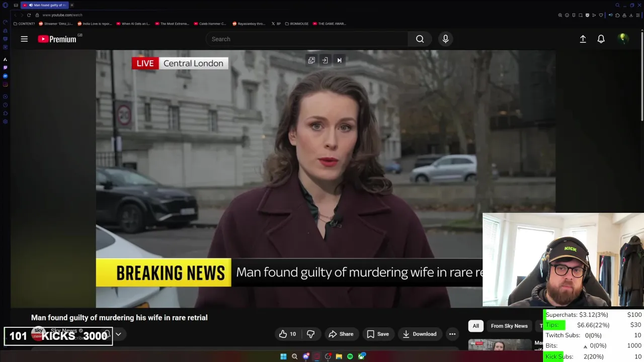The width and height of the screenshot is (644, 362).
Task: Click the pop-out player overlay icon
Action: click(311, 60)
